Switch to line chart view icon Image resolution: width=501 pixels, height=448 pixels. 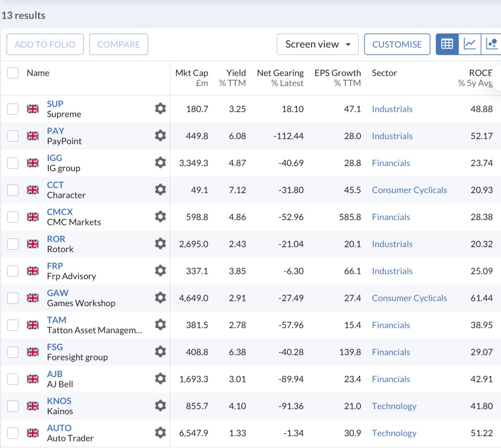tap(470, 44)
